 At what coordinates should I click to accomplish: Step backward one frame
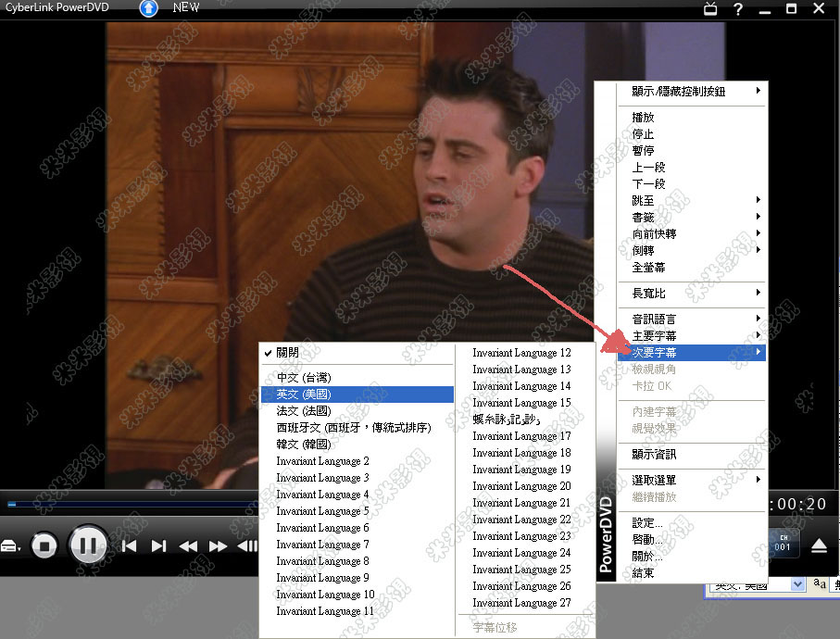(247, 545)
